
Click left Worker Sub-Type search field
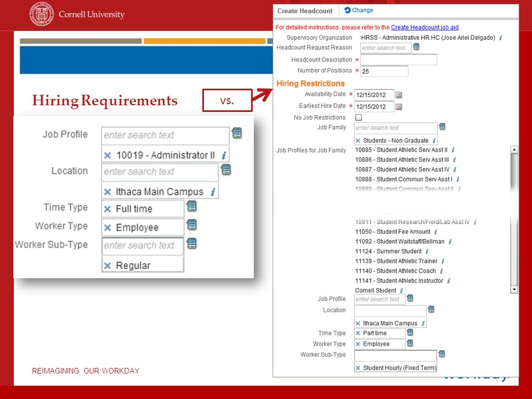[x=142, y=245]
